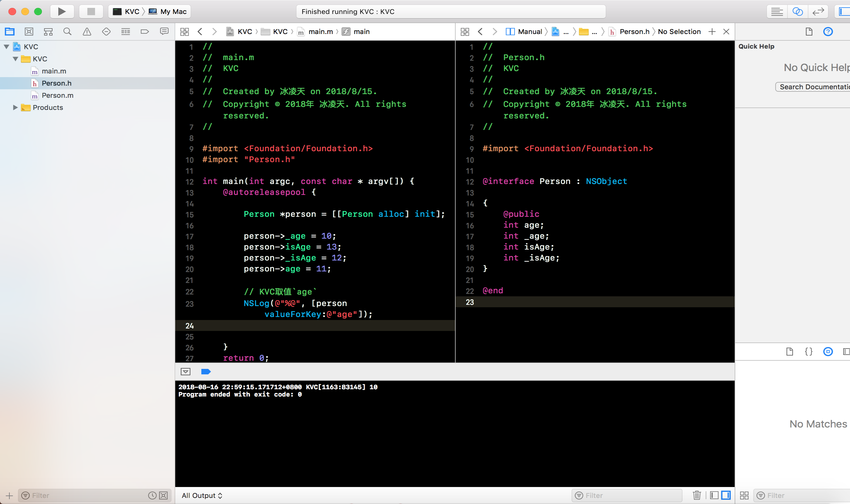Click the Stop button in toolbar
The height and width of the screenshot is (504, 850).
[91, 12]
